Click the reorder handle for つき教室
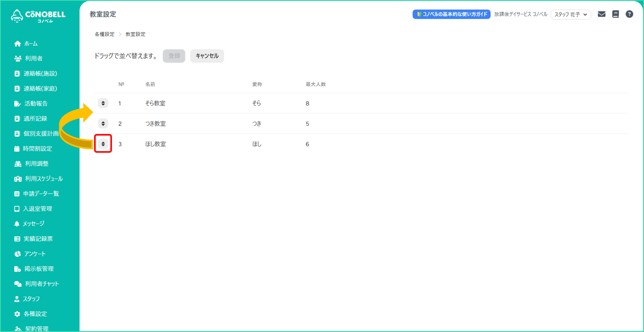This screenshot has width=644, height=332. pyautogui.click(x=103, y=124)
